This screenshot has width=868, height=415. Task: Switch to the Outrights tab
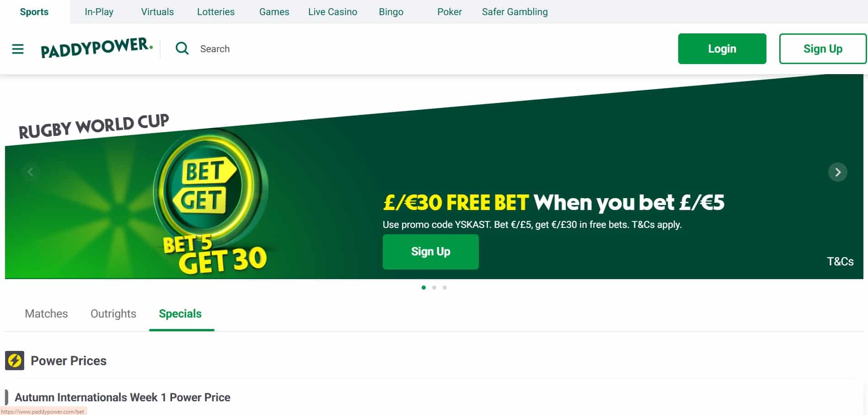[113, 313]
